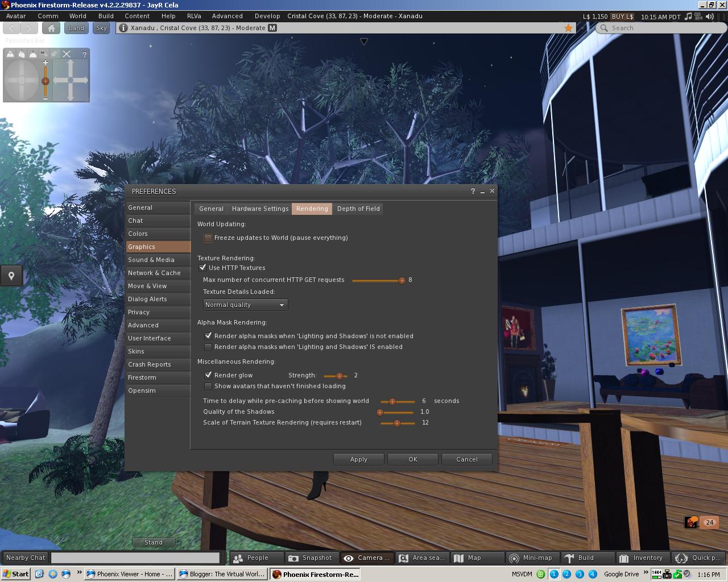Open the Texture Details Loaded Normal quality dropdown

(245, 305)
